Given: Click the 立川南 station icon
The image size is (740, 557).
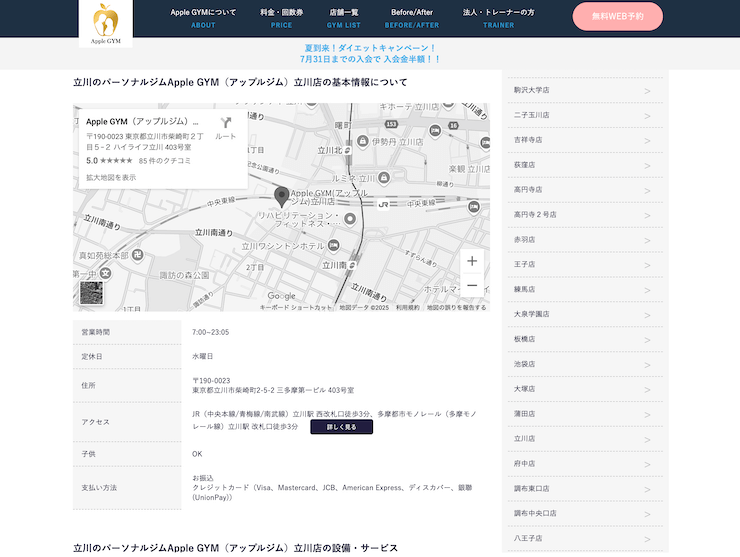Looking at the screenshot, I should tap(352, 265).
